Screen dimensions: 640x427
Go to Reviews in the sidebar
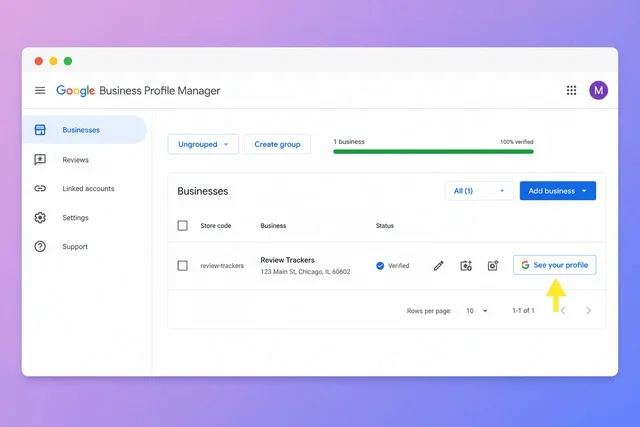pyautogui.click(x=76, y=160)
